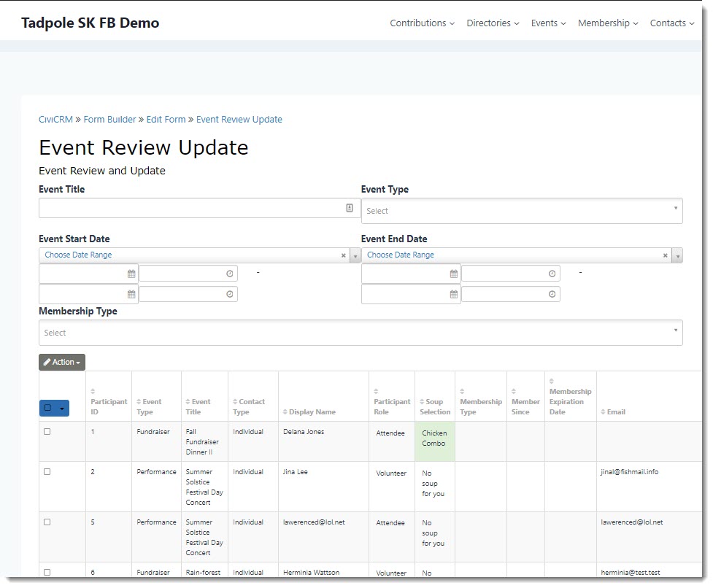713x588 pixels.
Task: Open the Contacts menu
Action: click(672, 23)
